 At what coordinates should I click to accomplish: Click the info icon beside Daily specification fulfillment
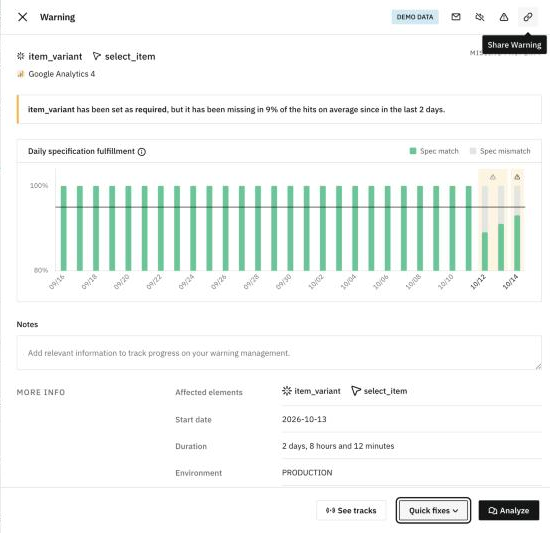coord(142,152)
